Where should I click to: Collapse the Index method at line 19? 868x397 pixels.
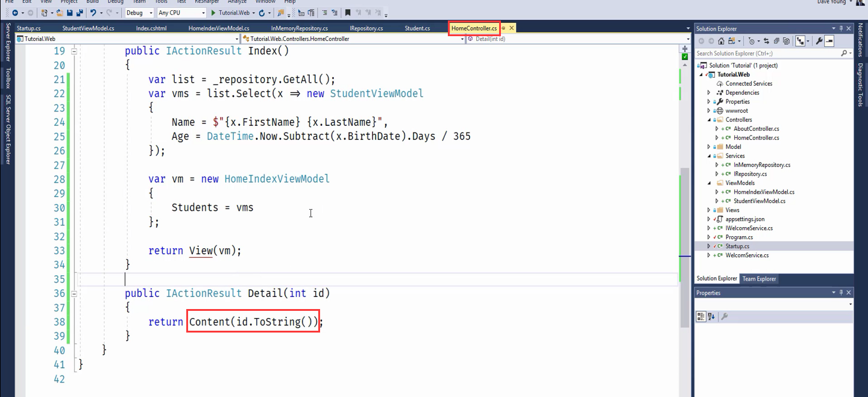[x=74, y=51]
